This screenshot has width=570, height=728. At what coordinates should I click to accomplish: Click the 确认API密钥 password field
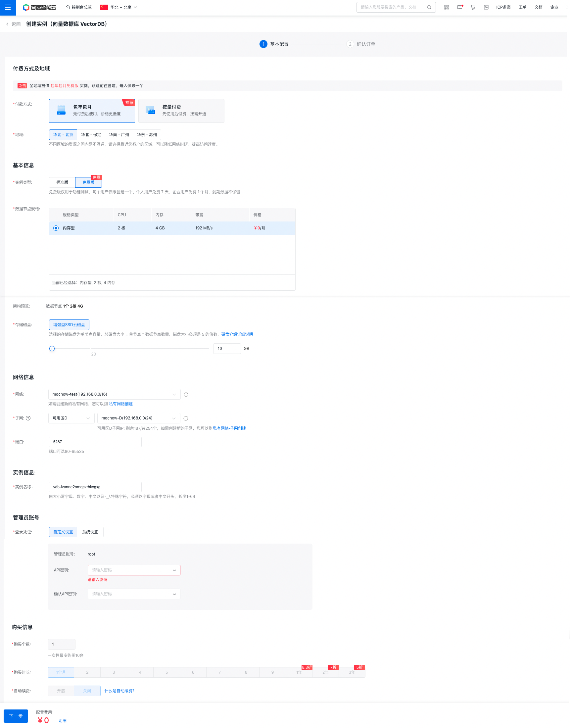tap(134, 594)
